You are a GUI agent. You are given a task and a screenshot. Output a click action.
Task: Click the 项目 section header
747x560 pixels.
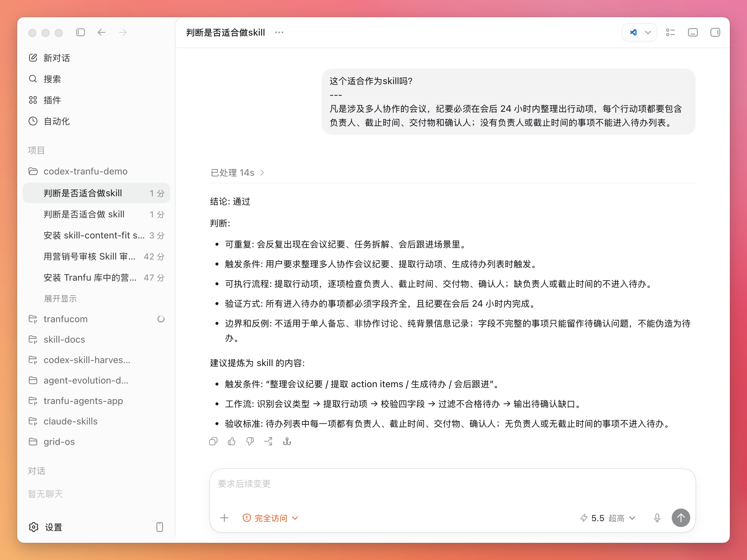(x=36, y=150)
